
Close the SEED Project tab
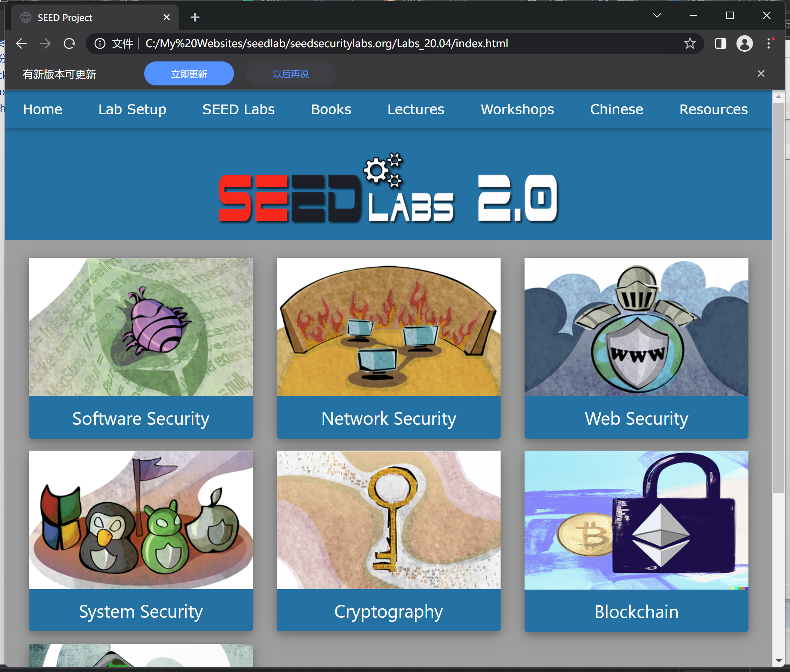click(166, 18)
